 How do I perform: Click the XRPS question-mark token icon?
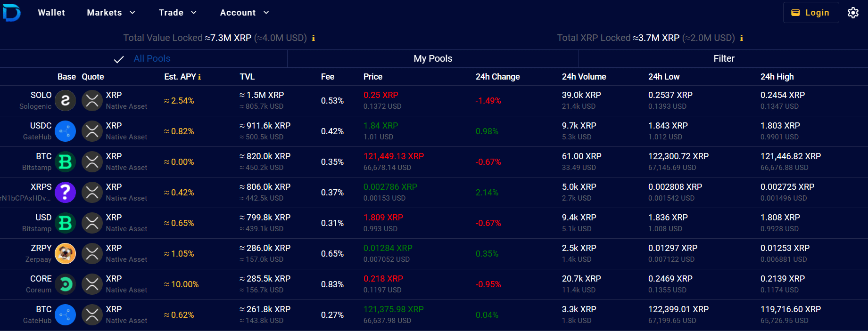pyautogui.click(x=66, y=193)
